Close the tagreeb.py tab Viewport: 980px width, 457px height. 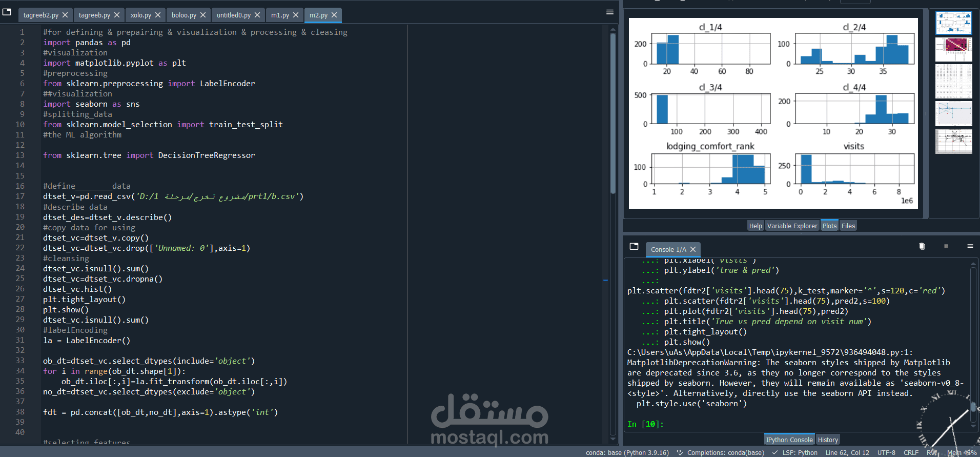[117, 15]
